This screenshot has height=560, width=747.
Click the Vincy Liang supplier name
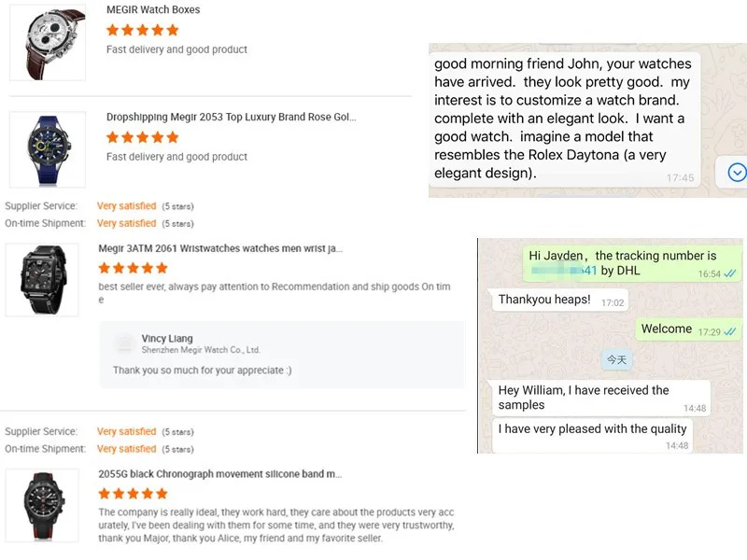point(167,339)
